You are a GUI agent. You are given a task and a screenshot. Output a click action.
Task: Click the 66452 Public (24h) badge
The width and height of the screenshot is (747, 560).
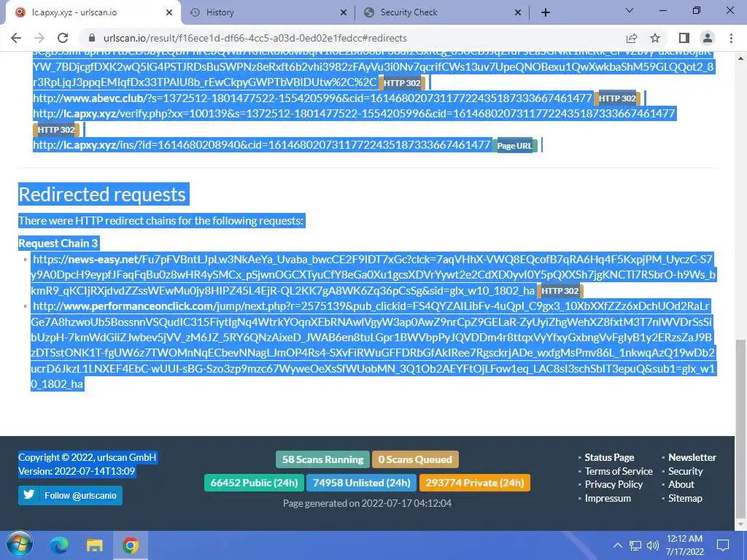point(254,483)
